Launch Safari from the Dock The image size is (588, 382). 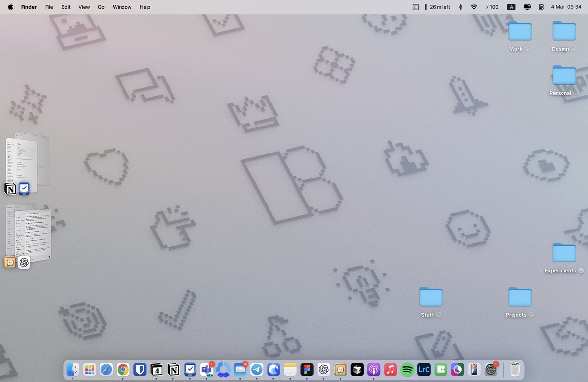[x=106, y=369]
